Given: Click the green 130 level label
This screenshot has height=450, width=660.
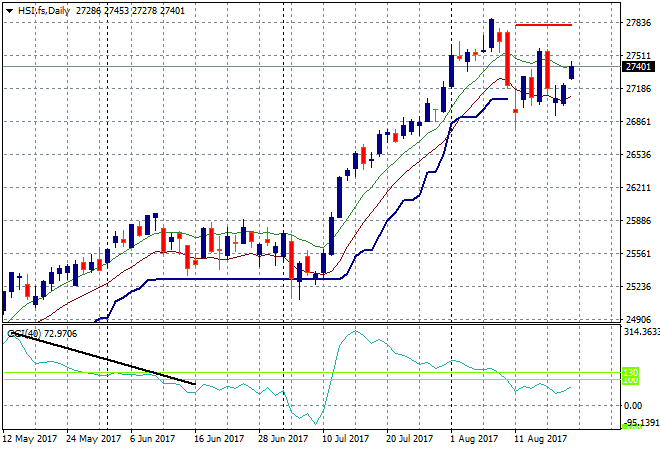Looking at the screenshot, I should (630, 372).
